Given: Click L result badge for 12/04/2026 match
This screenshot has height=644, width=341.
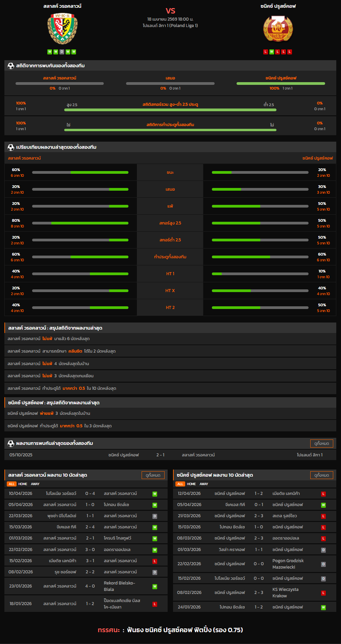Looking at the screenshot, I should tap(323, 494).
